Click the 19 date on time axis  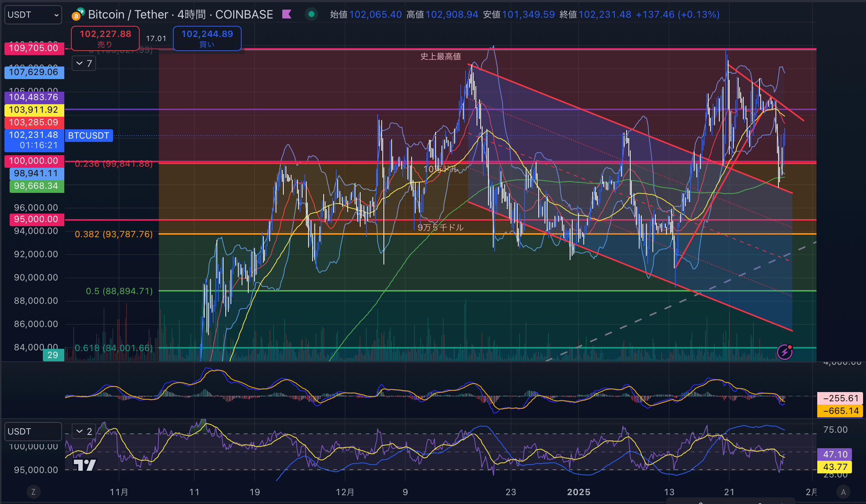255,492
